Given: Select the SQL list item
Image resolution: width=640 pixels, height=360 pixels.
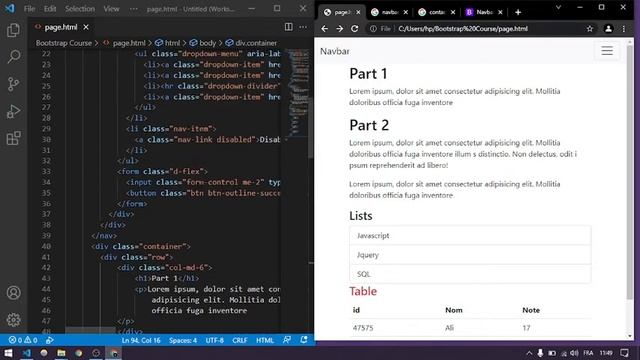Looking at the screenshot, I should 470,274.
